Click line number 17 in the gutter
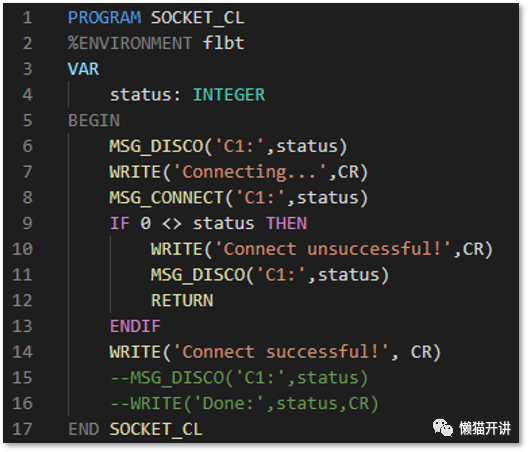This screenshot has height=452, width=528. 22,429
